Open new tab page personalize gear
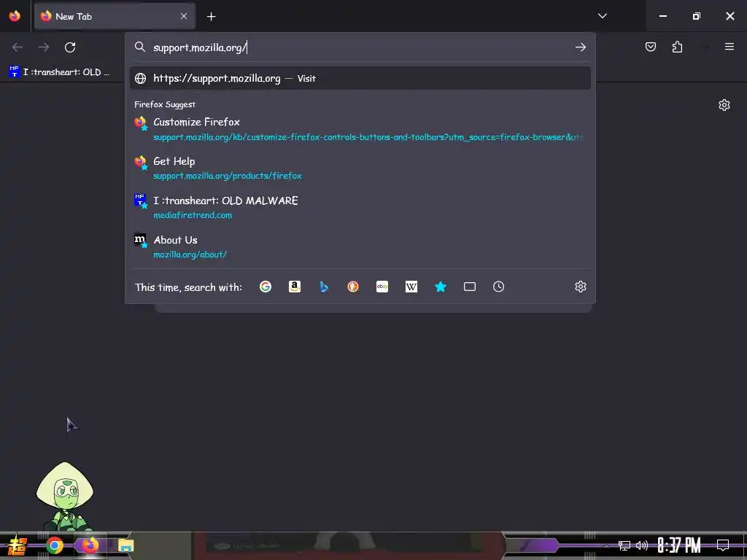The width and height of the screenshot is (747, 560). point(724,105)
